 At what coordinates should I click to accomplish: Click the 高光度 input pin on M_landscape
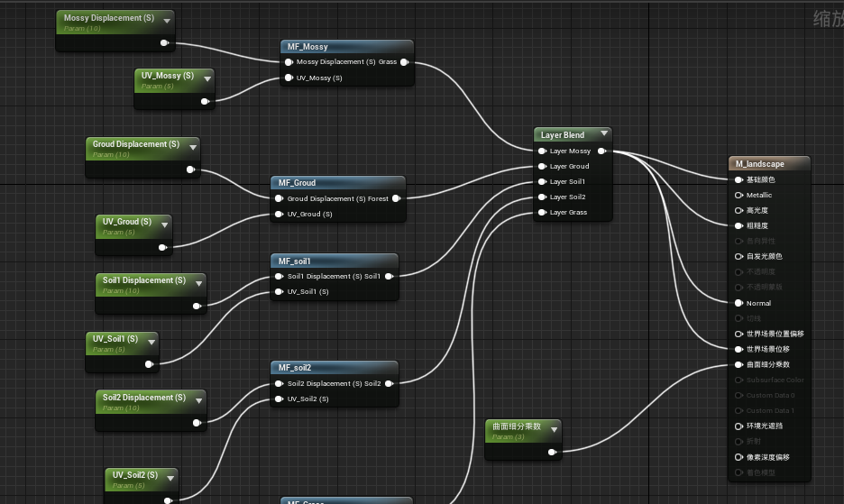coord(739,211)
